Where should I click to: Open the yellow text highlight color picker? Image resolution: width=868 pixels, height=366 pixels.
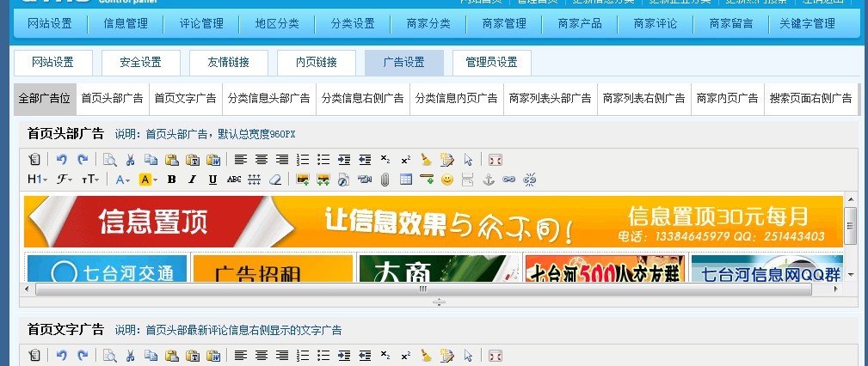pyautogui.click(x=147, y=180)
